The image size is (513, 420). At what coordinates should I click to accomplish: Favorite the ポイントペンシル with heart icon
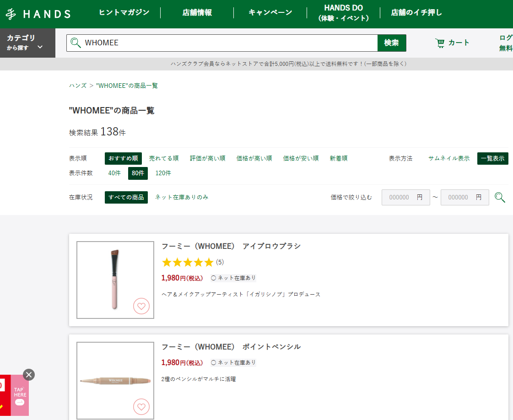141,407
